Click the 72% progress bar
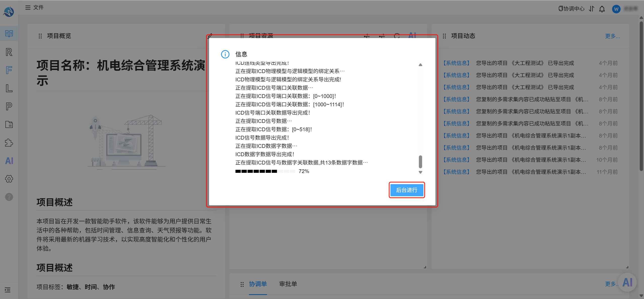The width and height of the screenshot is (644, 299). pyautogui.click(x=265, y=171)
